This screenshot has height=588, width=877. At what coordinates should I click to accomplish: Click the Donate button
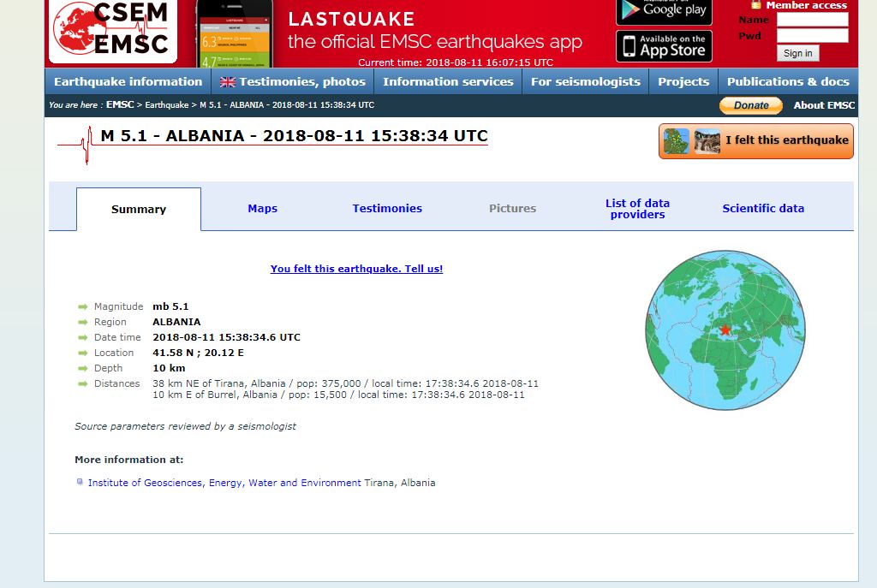[751, 105]
